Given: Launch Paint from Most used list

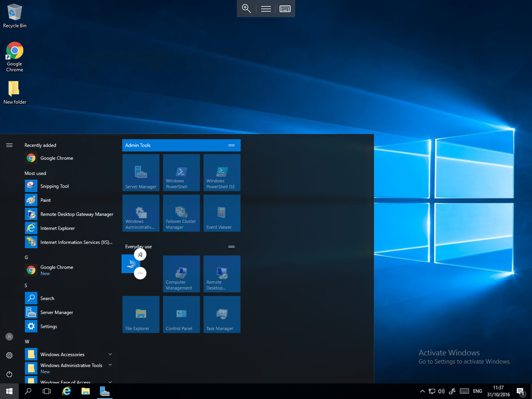Looking at the screenshot, I should (70, 200).
